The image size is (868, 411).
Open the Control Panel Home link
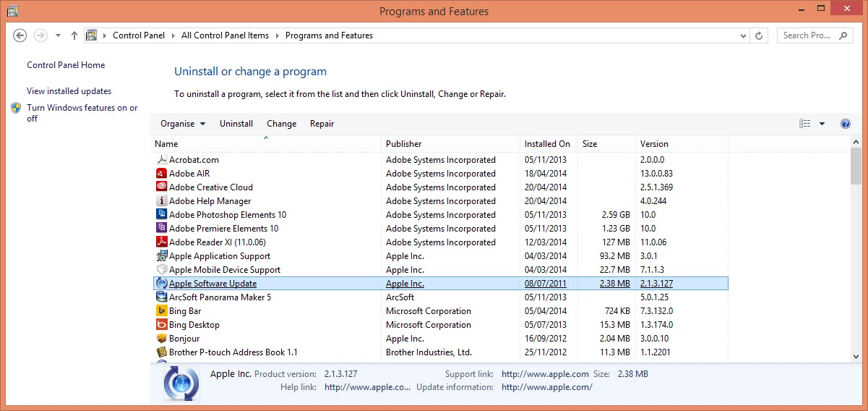pos(66,65)
